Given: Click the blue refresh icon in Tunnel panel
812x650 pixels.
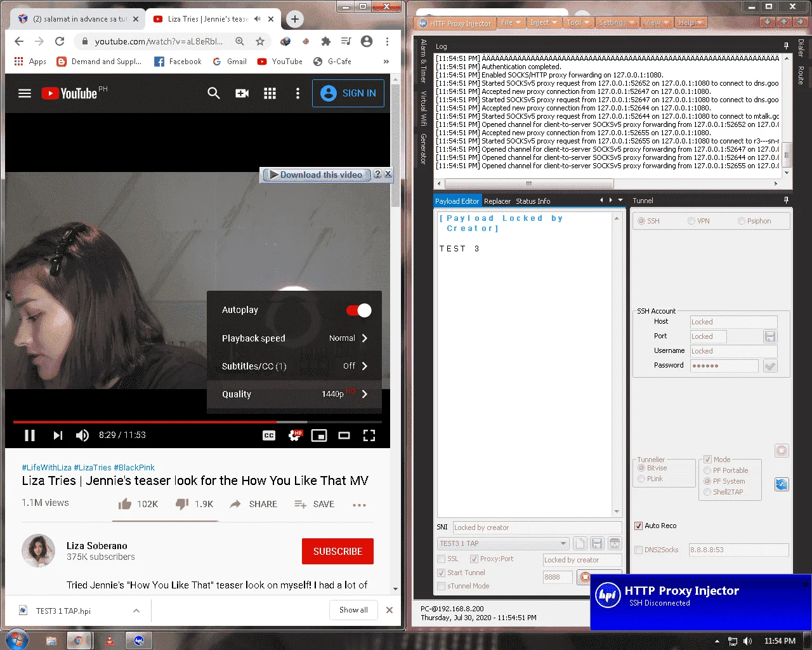Looking at the screenshot, I should coord(782,484).
